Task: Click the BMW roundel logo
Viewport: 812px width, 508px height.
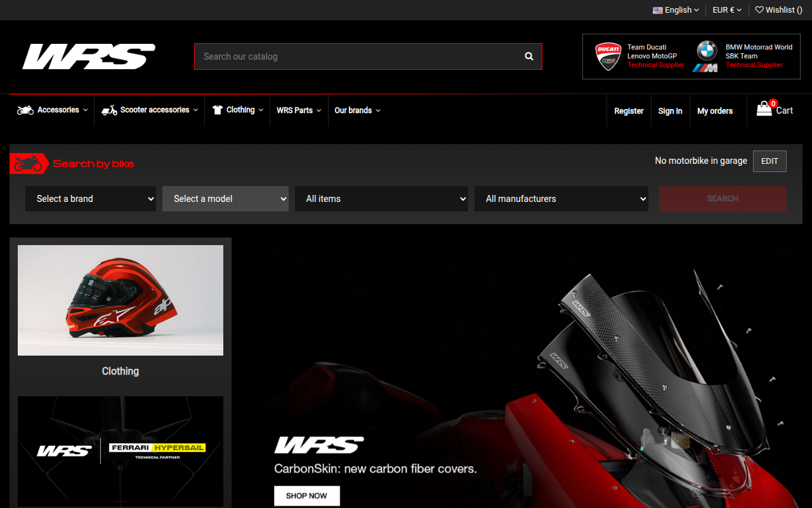Action: click(x=707, y=51)
